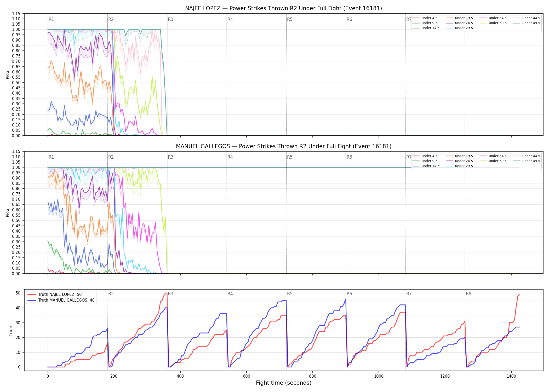Viewport: 549px width, 392px height.
Task: Click the 400 tick on the x-axis
Action: (x=180, y=376)
